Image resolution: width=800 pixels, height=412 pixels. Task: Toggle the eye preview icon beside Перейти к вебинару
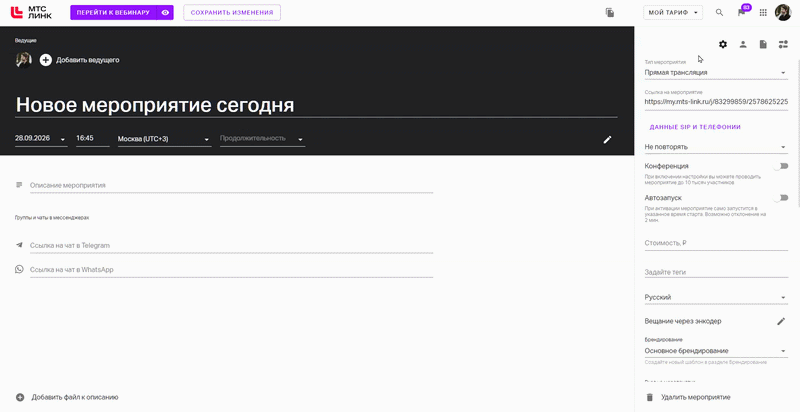tap(165, 13)
